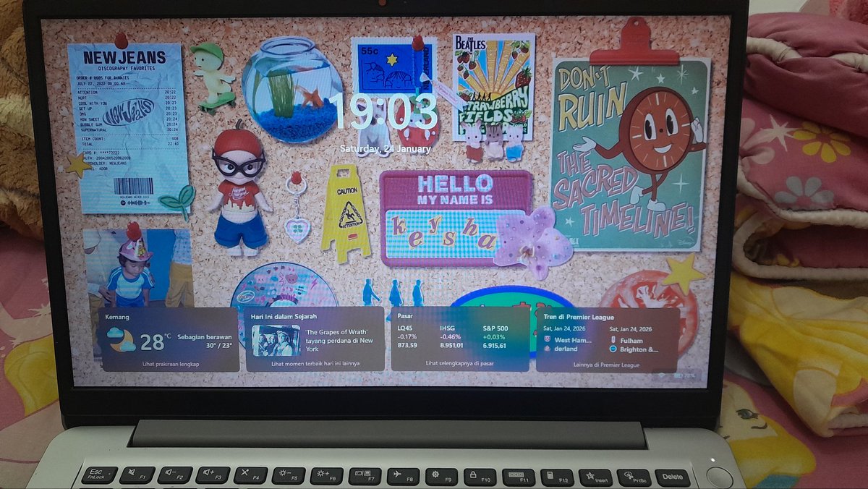Viewport: 868px width, 489px height.
Task: Click the Fulham team crest icon
Action: [x=613, y=339]
